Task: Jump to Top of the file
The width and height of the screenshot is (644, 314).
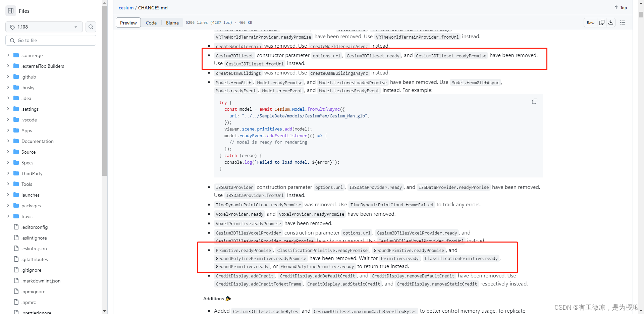Action: pyautogui.click(x=621, y=7)
